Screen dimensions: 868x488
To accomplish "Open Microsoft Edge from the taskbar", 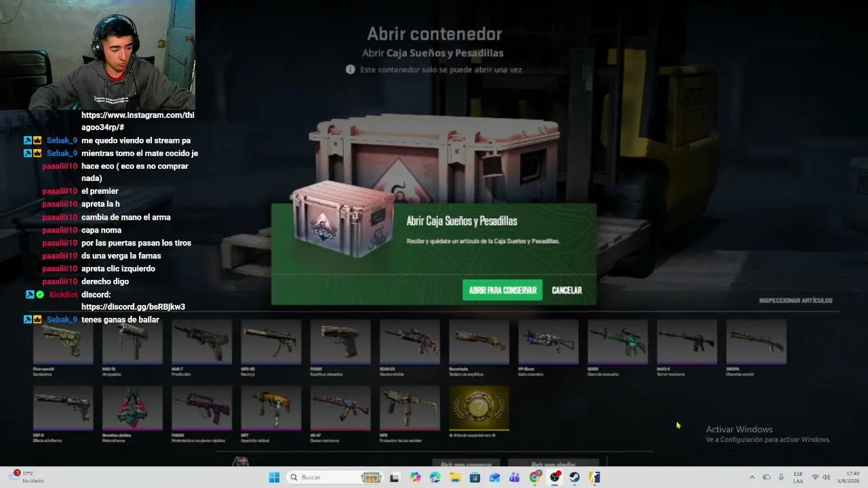I will point(435,477).
